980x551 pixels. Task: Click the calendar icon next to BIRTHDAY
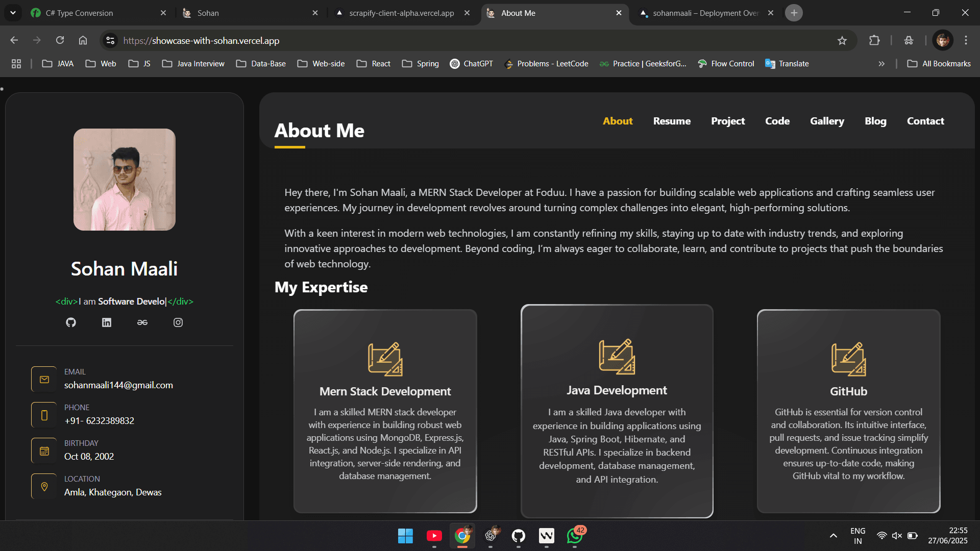44,450
